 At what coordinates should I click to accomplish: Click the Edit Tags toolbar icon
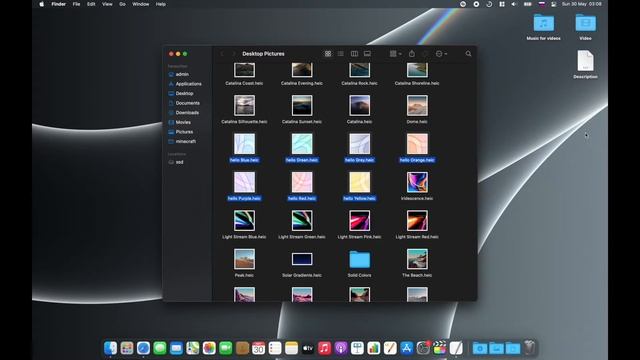(425, 54)
